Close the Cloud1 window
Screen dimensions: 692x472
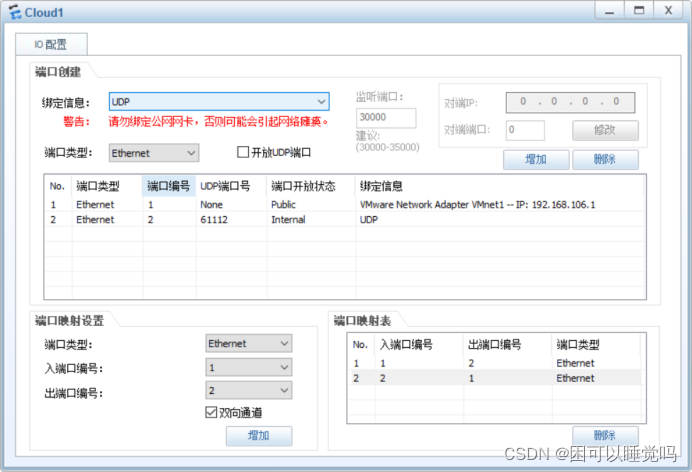click(x=668, y=11)
